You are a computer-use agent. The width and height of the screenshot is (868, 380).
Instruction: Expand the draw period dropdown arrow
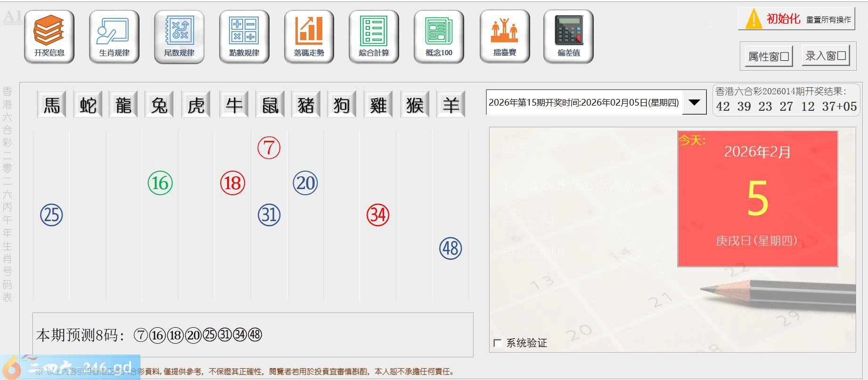[694, 102]
